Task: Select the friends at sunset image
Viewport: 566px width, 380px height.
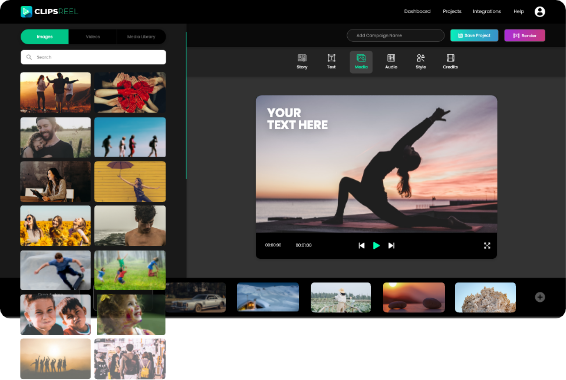Action: click(56, 92)
